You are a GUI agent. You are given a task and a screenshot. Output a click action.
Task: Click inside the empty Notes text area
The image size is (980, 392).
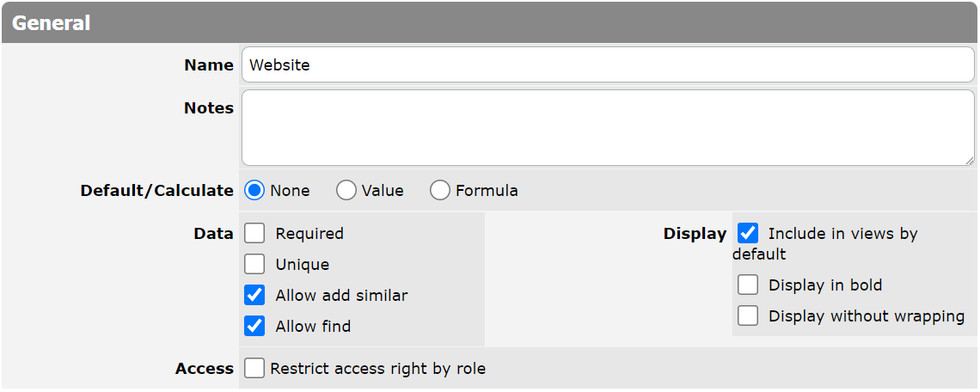(x=607, y=127)
